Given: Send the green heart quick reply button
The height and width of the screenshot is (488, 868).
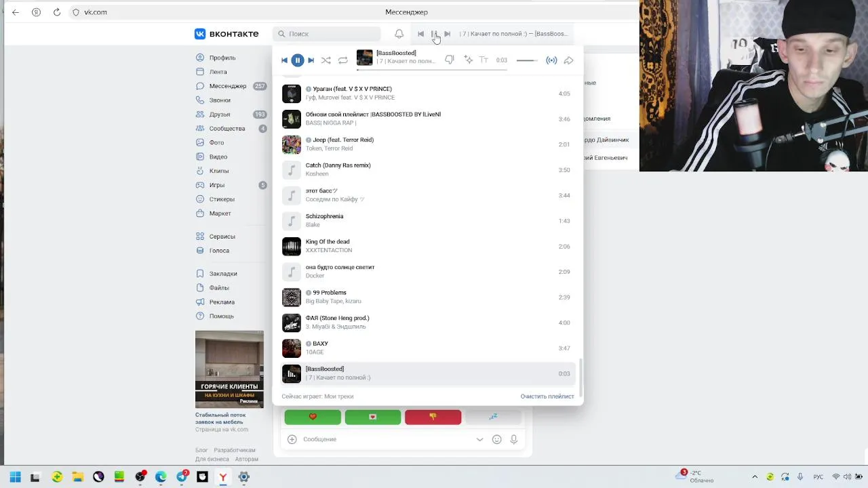Looking at the screenshot, I should (313, 417).
